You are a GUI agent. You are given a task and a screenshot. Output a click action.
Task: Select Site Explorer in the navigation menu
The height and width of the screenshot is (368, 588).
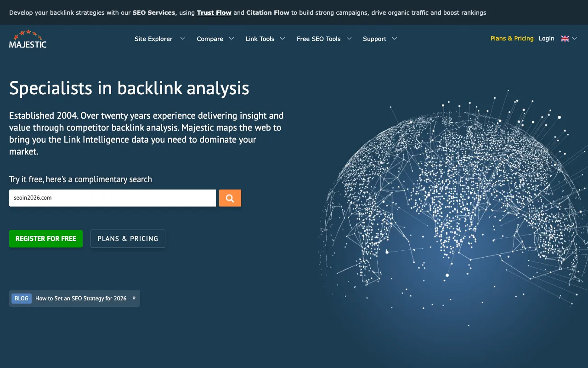(153, 39)
